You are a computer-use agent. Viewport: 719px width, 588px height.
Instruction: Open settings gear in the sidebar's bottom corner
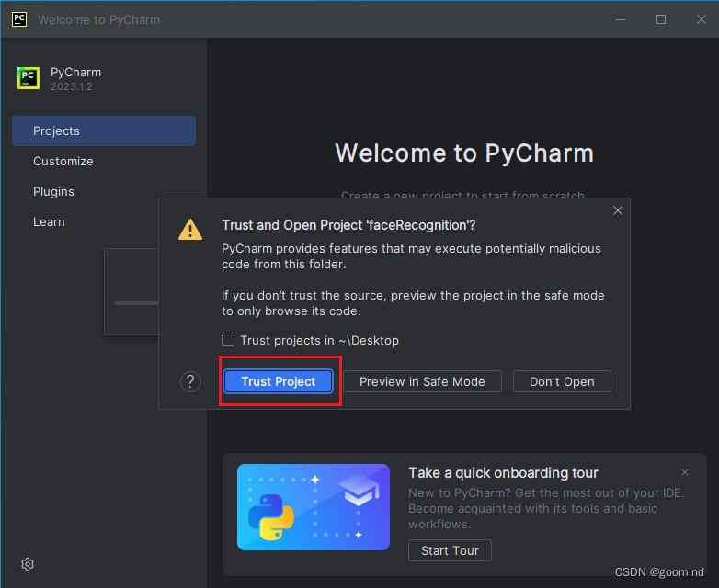(28, 564)
